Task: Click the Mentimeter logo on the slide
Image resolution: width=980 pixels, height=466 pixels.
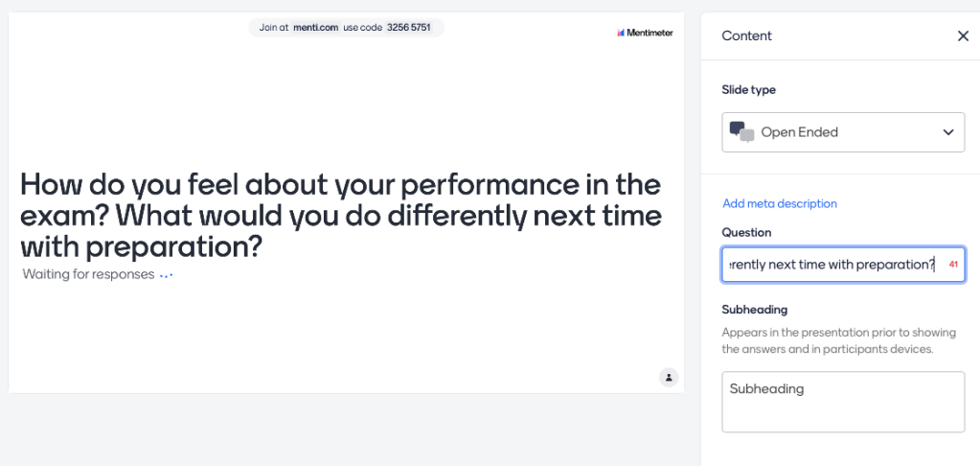Action: (x=645, y=33)
